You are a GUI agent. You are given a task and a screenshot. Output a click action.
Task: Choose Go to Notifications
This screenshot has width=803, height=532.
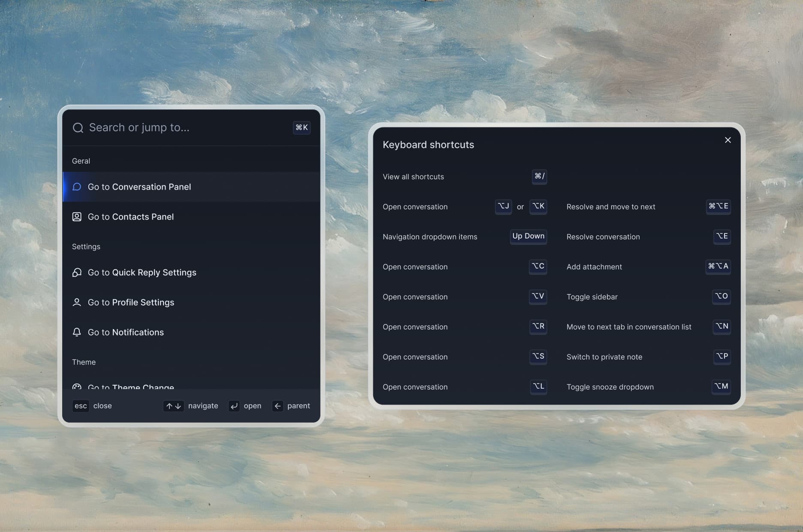pyautogui.click(x=191, y=332)
